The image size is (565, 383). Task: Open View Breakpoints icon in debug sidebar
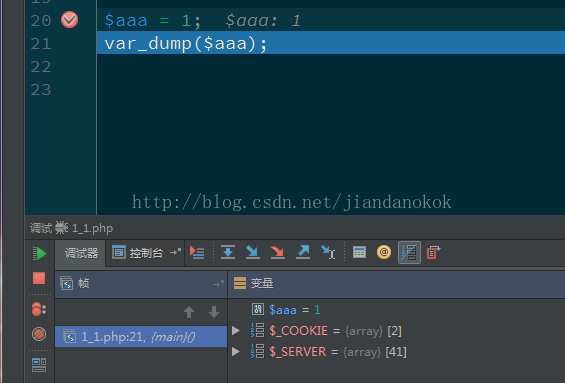(x=39, y=309)
